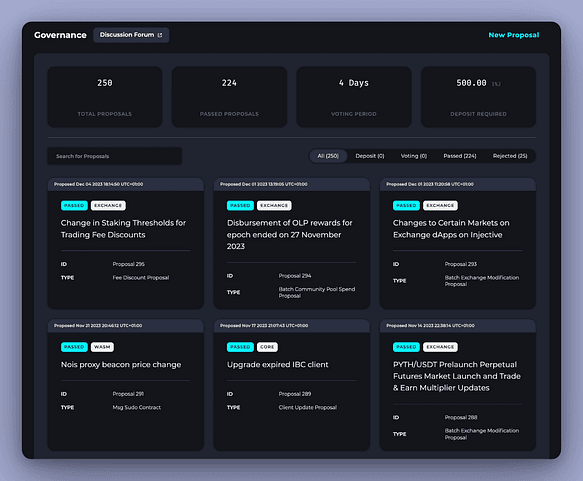Open Nois proxy beacon price change proposal
The width and height of the screenshot is (583, 481).
[126, 385]
